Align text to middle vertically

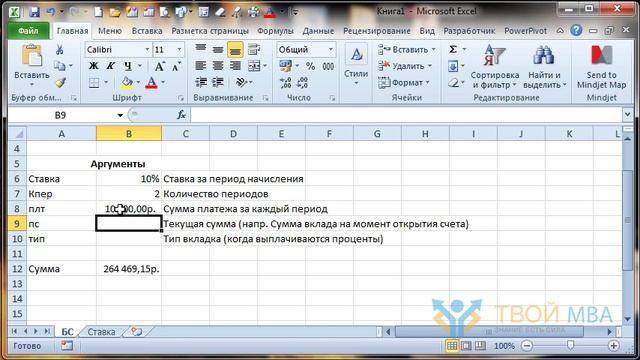(218, 49)
